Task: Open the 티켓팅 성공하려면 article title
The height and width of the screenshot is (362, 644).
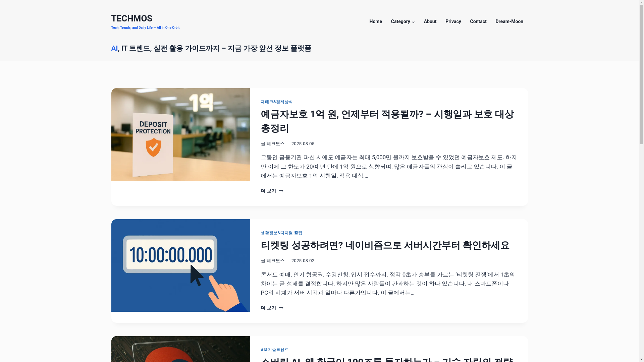Action: click(x=385, y=245)
